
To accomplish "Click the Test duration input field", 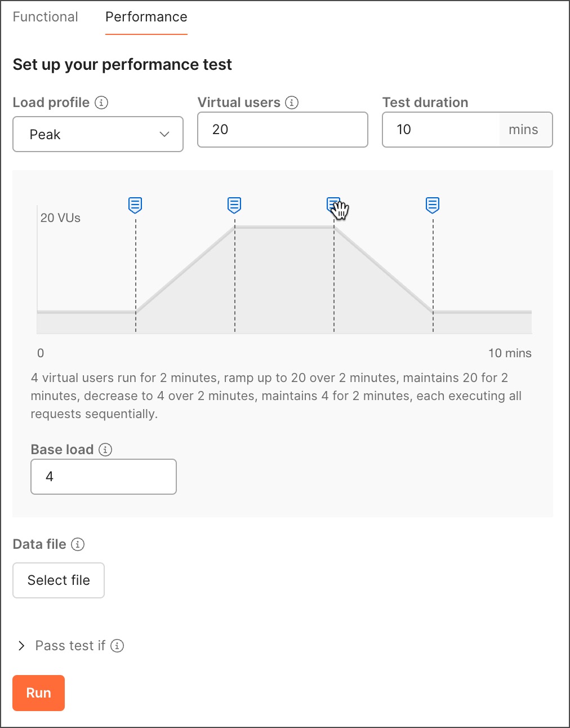I will click(x=440, y=130).
